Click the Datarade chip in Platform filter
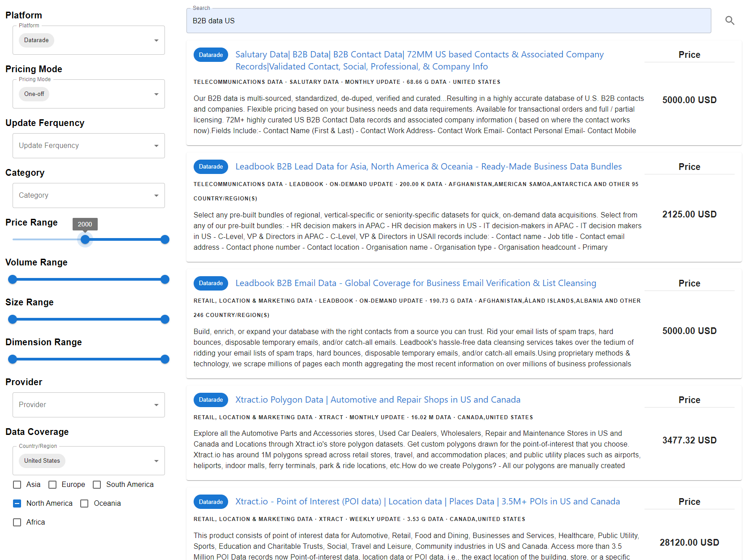The image size is (753, 560). coord(36,40)
